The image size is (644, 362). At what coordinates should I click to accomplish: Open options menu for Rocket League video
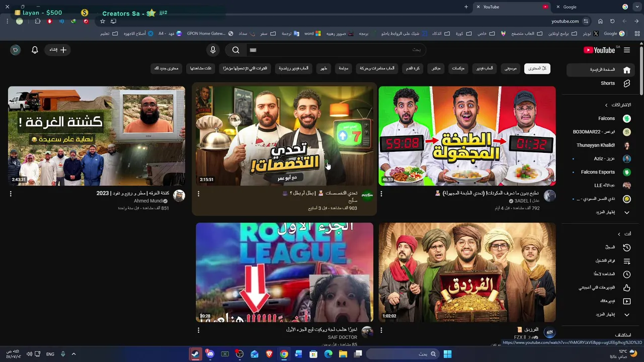click(198, 330)
